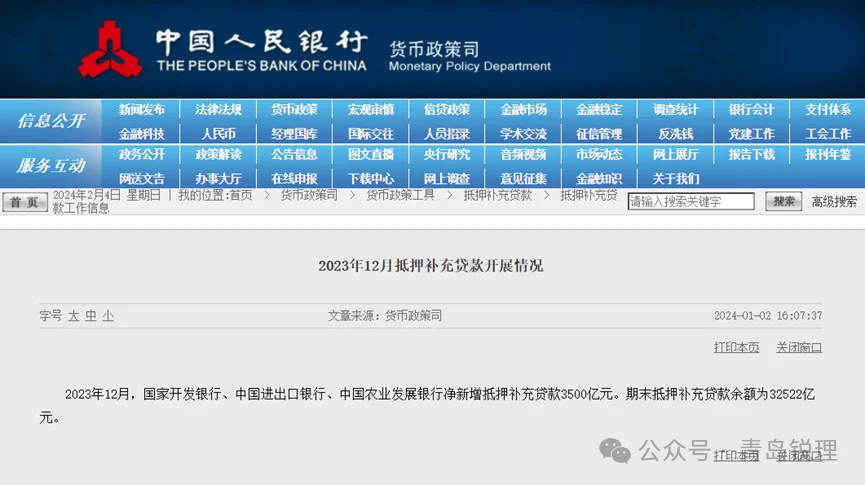The width and height of the screenshot is (865, 485).
Task: Go to the 调查统计 menu item
Action: pos(676,110)
